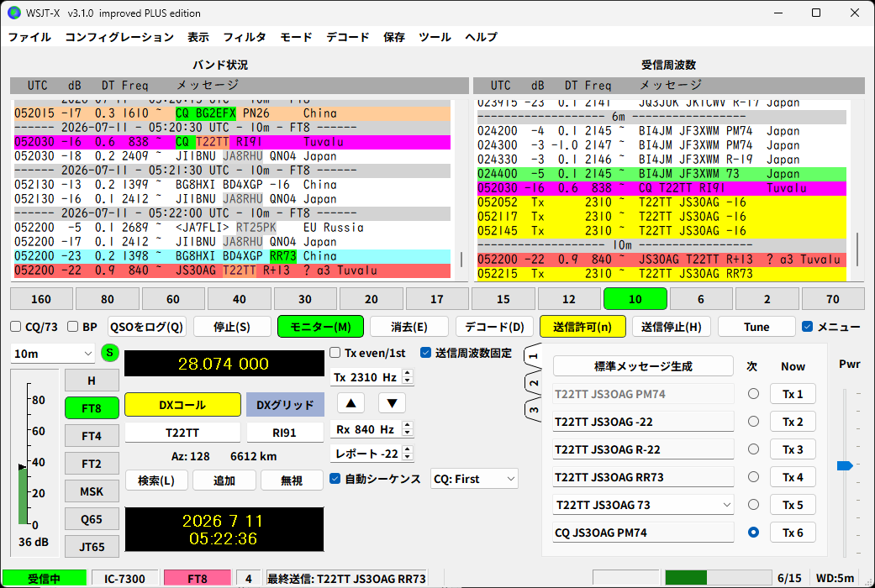Select the 次 radio for Tx 5
The width and height of the screenshot is (875, 588).
click(x=753, y=504)
